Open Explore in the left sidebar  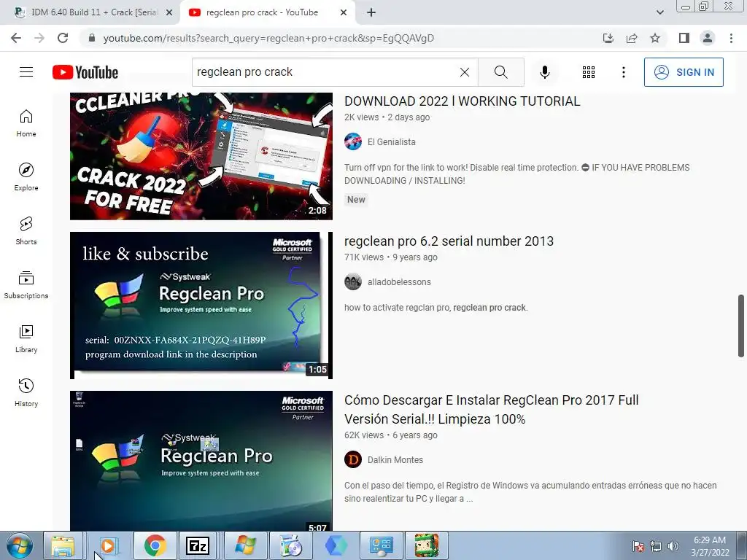click(x=26, y=177)
